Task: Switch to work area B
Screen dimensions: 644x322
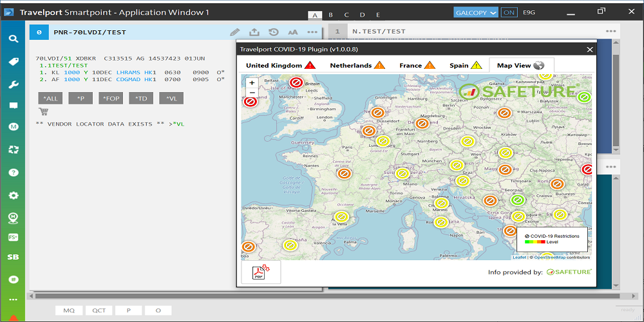Action: point(330,15)
